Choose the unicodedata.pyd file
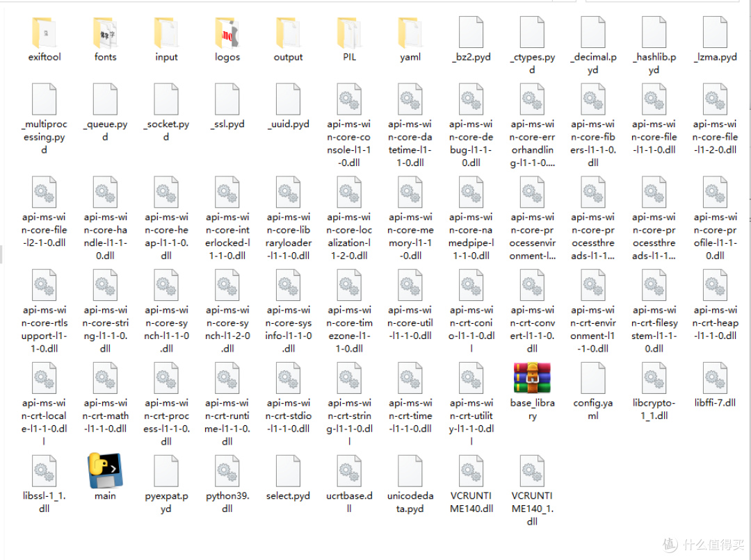Image resolution: width=751 pixels, height=560 pixels. point(410,471)
